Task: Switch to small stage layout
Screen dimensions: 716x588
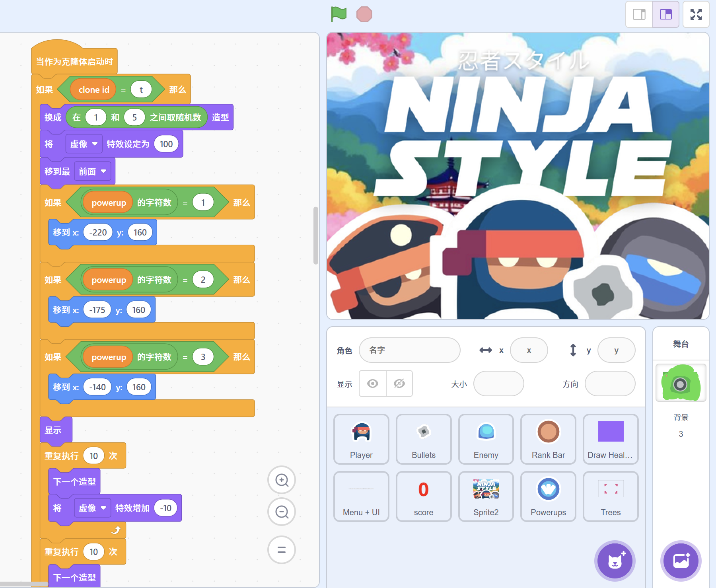Action: [x=639, y=15]
